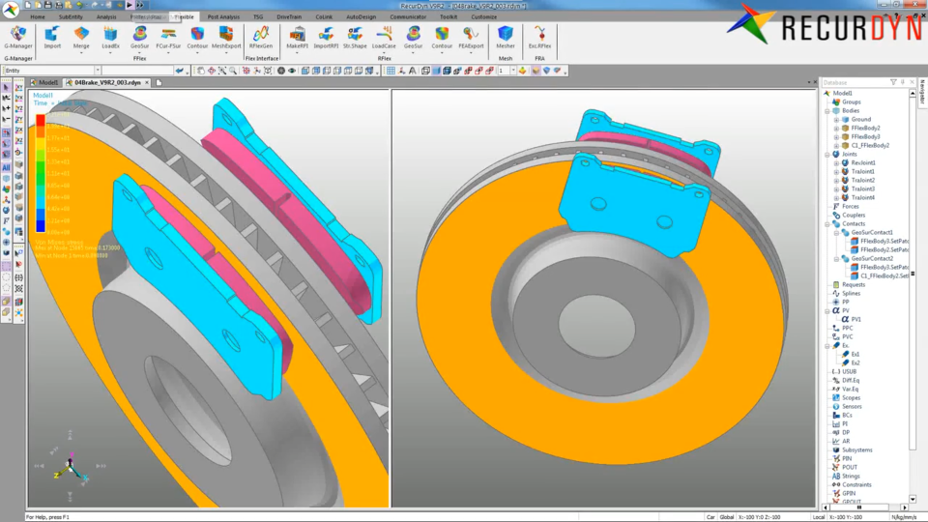Screen dimensions: 928x522
Task: Click red swatch in contour legend
Action: [x=40, y=121]
